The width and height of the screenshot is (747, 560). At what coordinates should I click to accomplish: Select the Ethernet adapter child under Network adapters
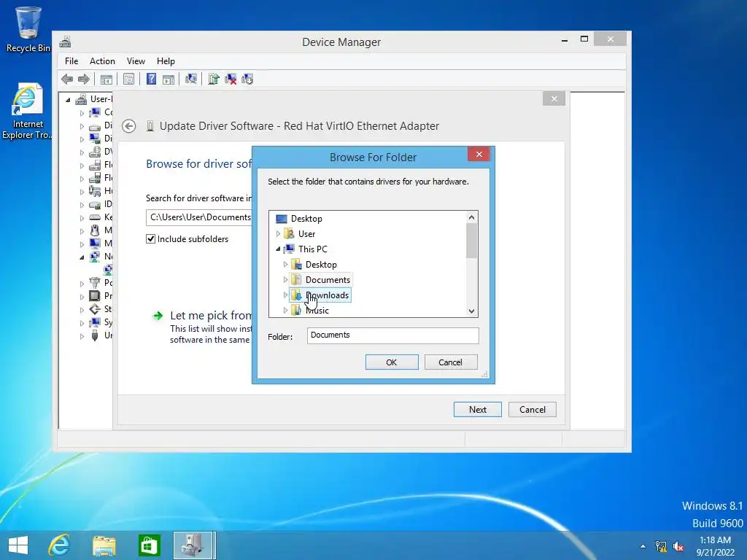pyautogui.click(x=108, y=270)
